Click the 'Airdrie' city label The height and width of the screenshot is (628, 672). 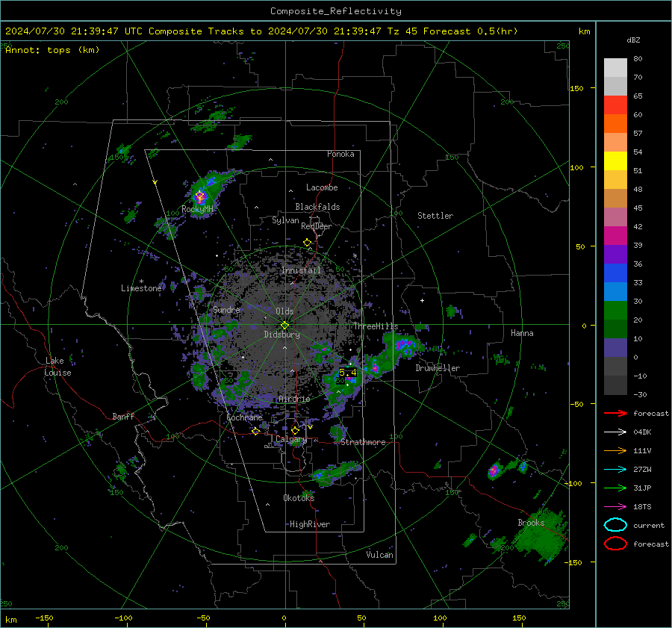(294, 399)
